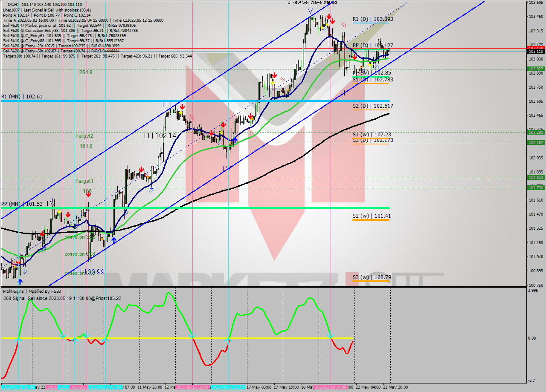Click the red sell arrow above the green '100' label
This screenshot has height=392, width=546.
pos(88,194)
